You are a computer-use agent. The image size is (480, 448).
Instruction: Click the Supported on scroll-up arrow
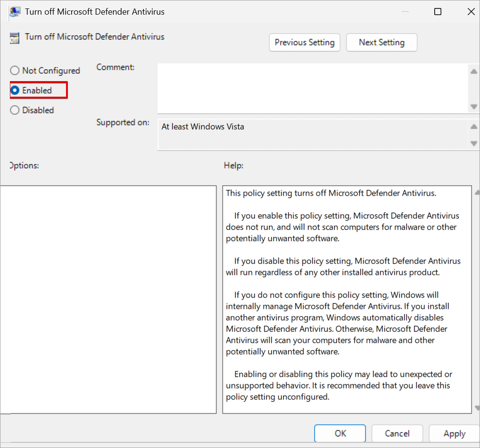point(474,126)
